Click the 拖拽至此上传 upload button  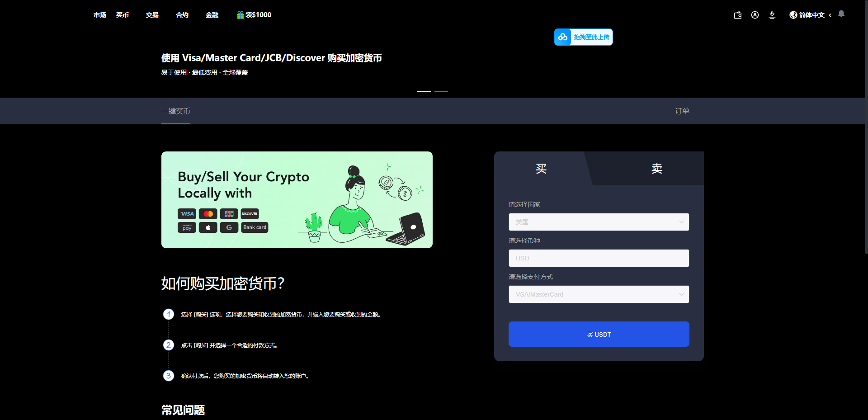coord(583,37)
